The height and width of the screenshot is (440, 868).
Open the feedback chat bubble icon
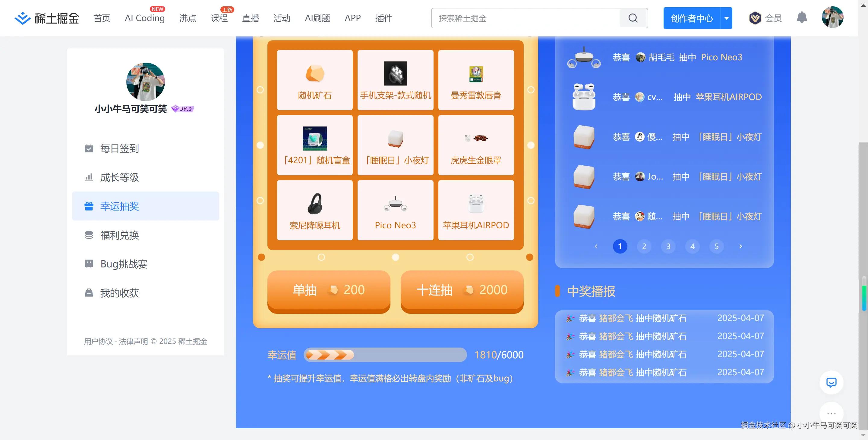pyautogui.click(x=831, y=382)
